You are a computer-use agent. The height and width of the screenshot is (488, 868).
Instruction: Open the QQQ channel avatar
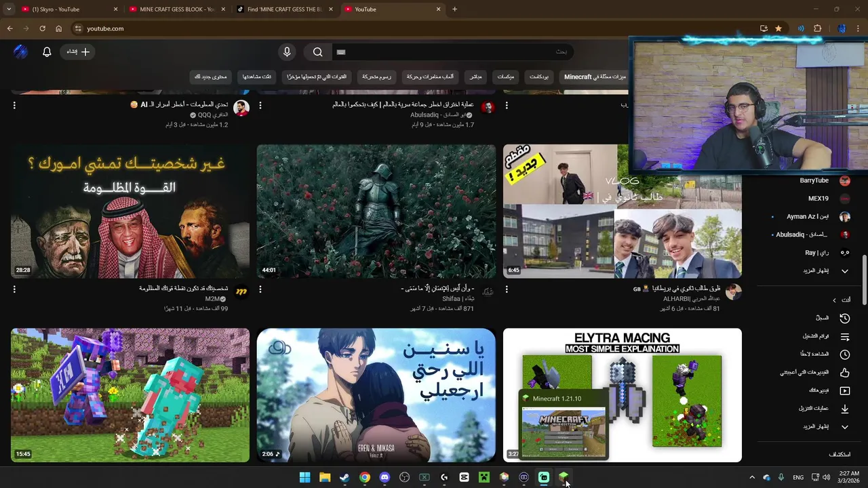241,108
